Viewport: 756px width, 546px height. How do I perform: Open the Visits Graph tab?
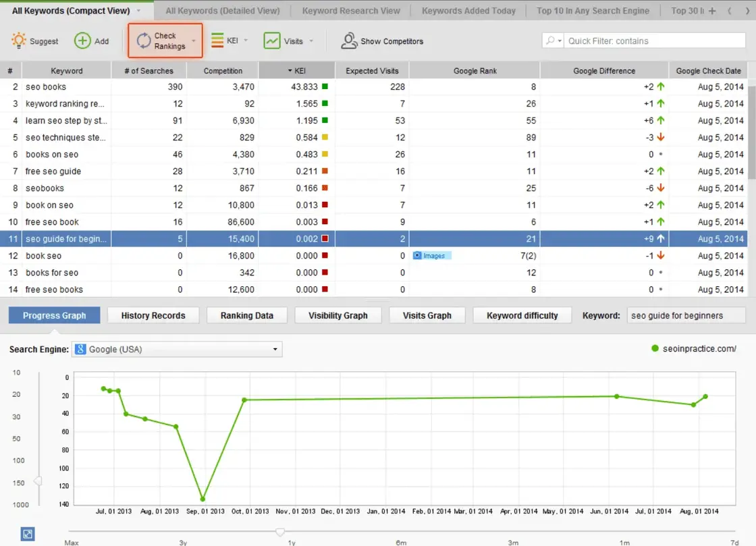(x=427, y=316)
